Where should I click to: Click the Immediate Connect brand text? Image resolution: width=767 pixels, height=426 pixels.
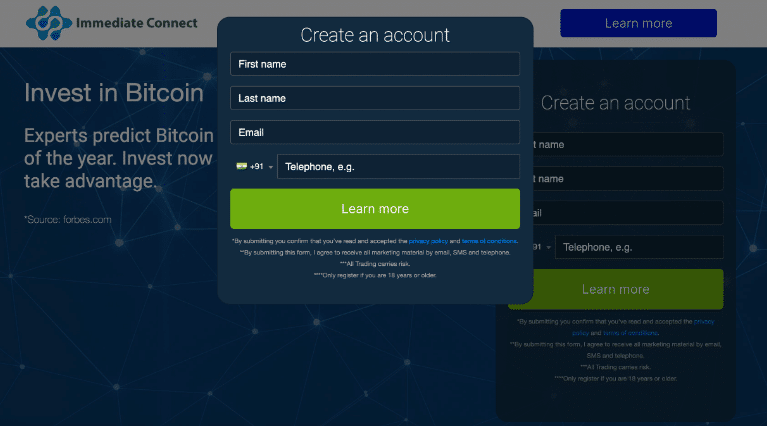click(x=137, y=23)
